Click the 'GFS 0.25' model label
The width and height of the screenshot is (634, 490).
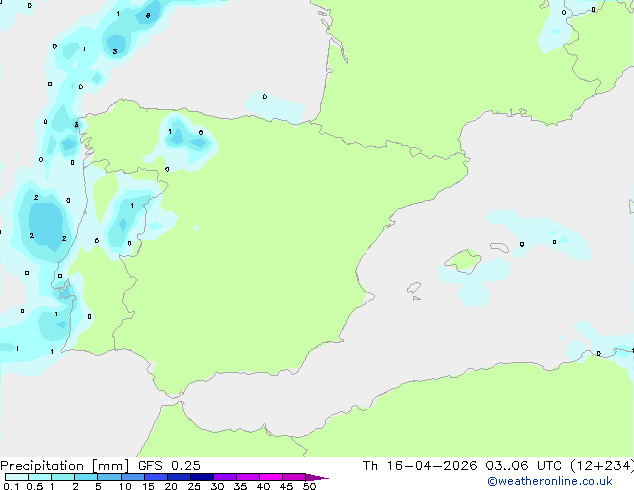coord(169,466)
